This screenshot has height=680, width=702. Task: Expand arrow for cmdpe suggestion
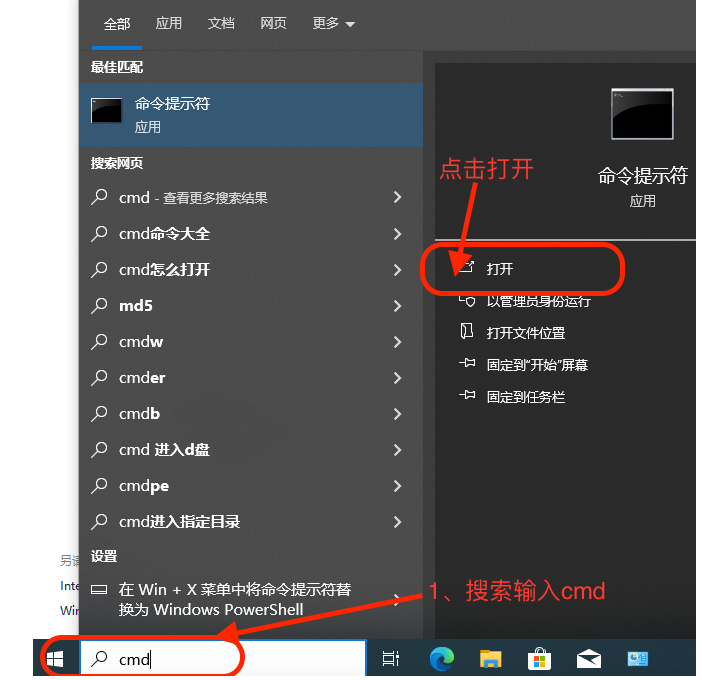[397, 486]
